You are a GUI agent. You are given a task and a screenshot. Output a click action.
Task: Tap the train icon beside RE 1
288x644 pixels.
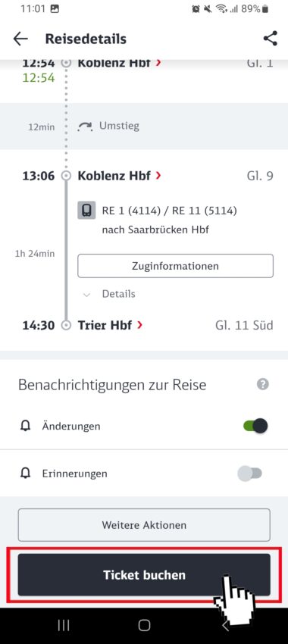coord(86,210)
